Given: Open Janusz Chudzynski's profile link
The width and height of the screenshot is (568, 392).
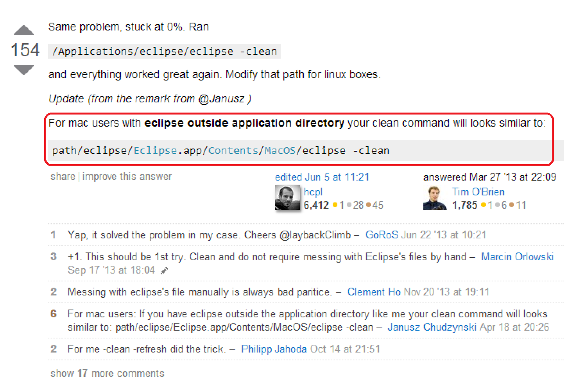Looking at the screenshot, I should pos(432,327).
